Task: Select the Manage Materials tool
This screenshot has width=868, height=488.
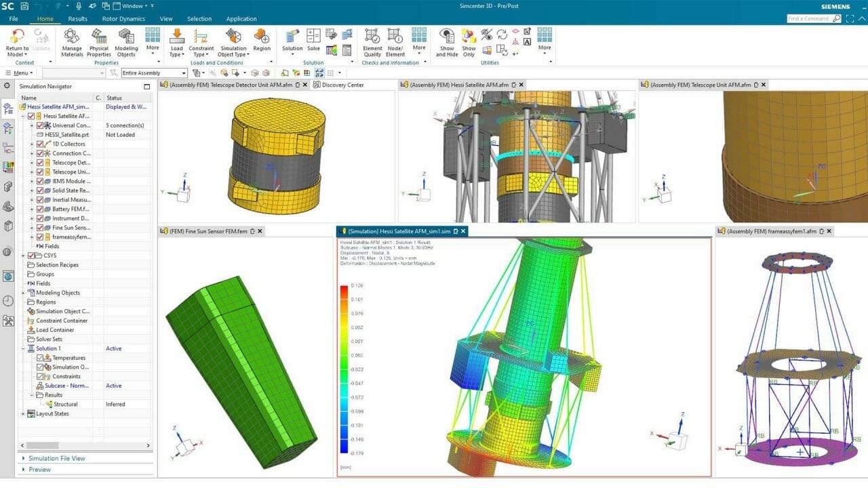Action: [72, 44]
